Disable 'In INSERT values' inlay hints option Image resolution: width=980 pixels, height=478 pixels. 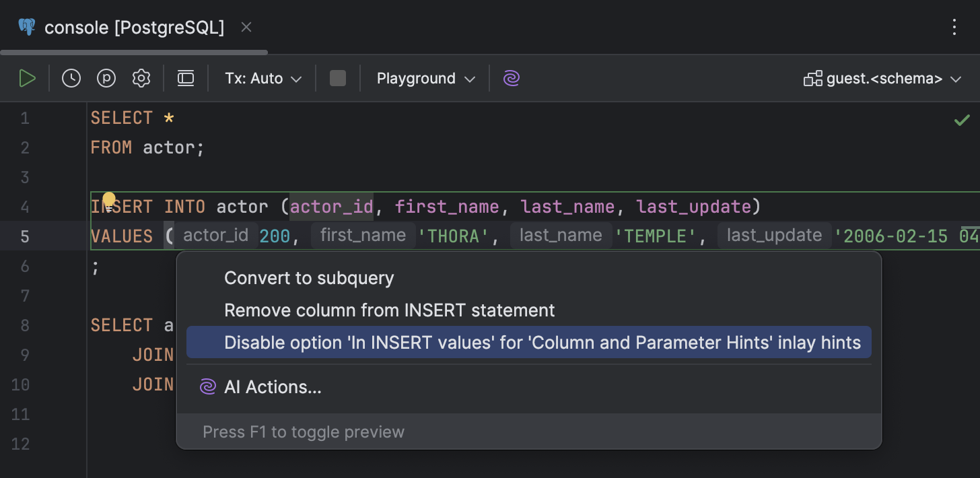pos(543,343)
